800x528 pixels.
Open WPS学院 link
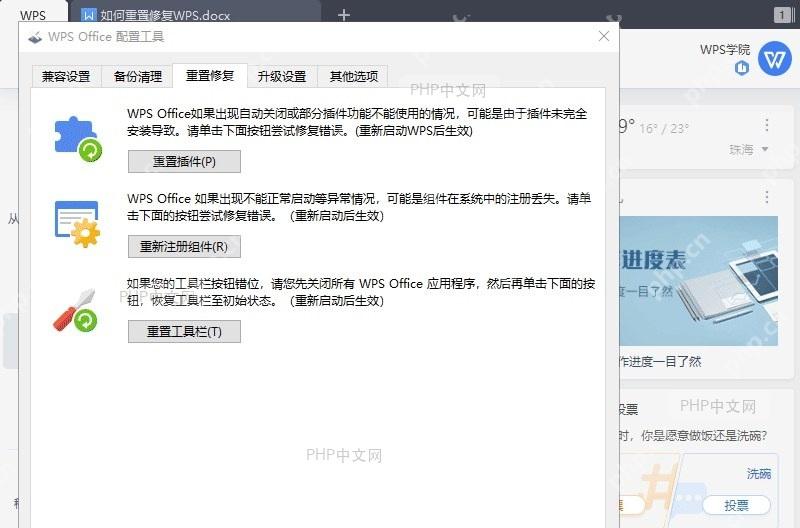pos(725,49)
